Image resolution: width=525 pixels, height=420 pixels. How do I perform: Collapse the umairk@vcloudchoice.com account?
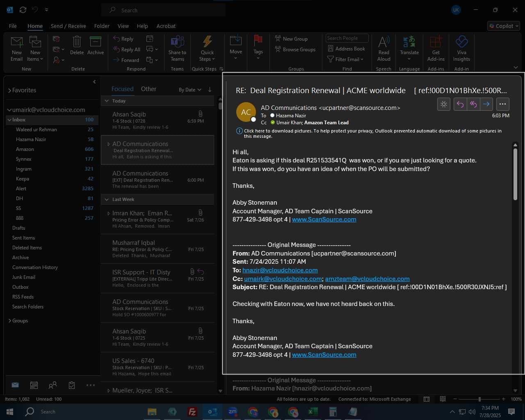pyautogui.click(x=9, y=110)
